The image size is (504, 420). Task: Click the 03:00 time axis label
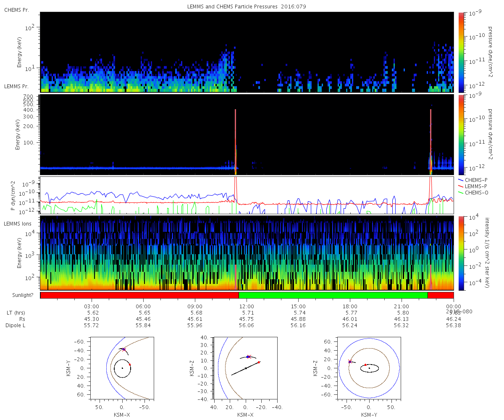[92, 307]
